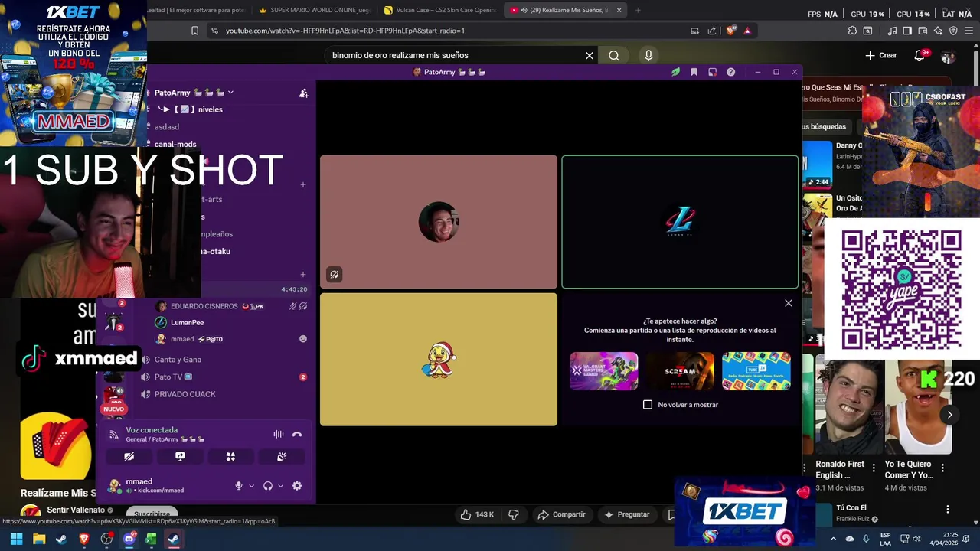Like the YouTube video

[476, 514]
